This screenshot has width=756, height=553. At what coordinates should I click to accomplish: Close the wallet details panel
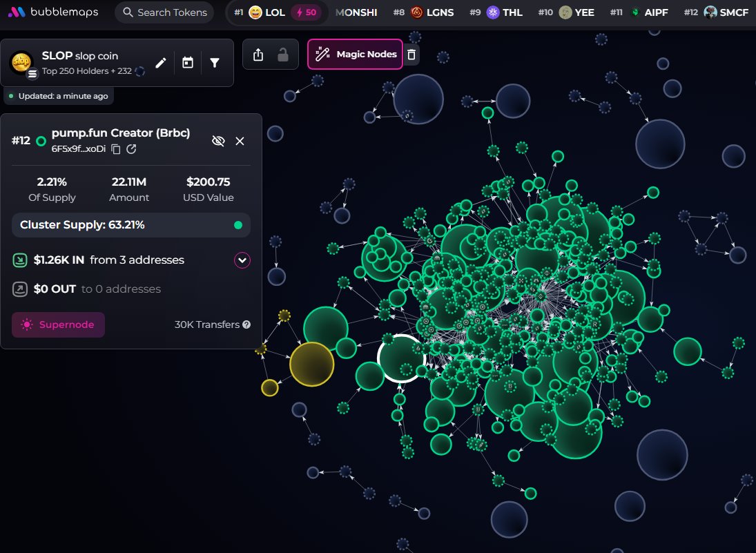click(x=240, y=141)
